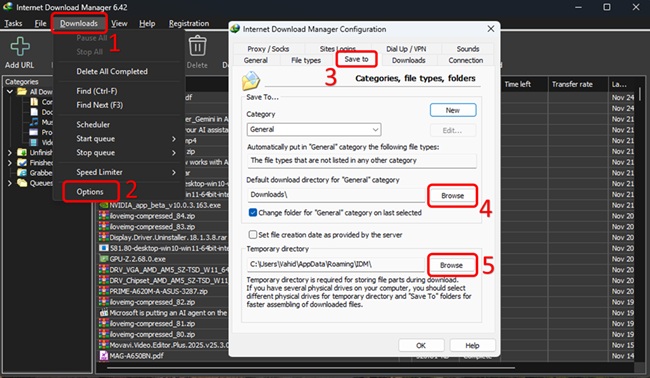Click the Transfer rate column header
The width and height of the screenshot is (650, 378).
click(578, 84)
